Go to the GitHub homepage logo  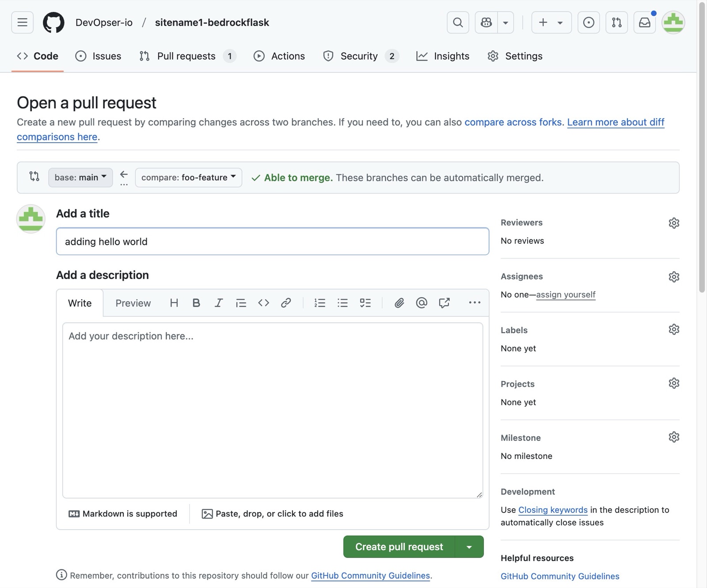tap(53, 23)
